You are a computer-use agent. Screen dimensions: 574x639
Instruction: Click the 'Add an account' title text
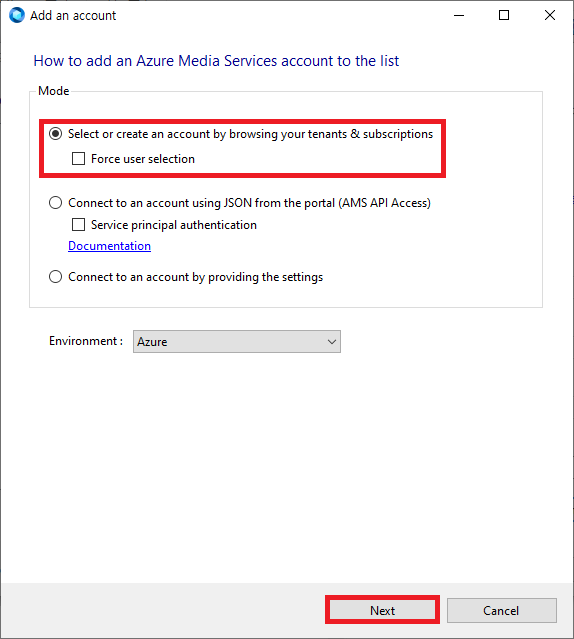[x=73, y=15]
